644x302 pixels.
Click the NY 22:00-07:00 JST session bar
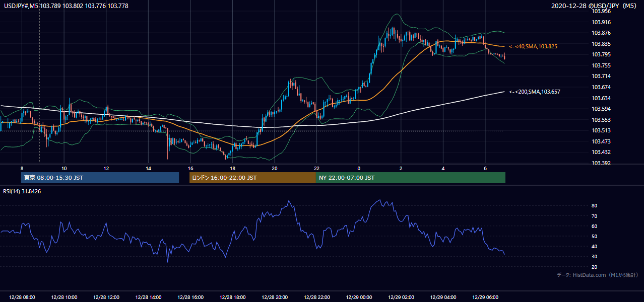coord(411,178)
